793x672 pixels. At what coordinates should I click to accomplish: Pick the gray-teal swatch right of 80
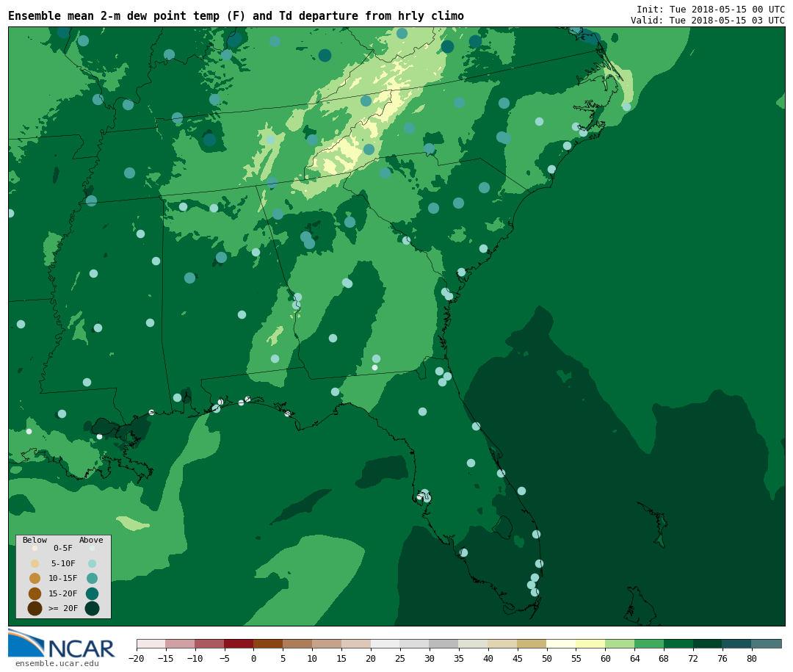[766, 644]
